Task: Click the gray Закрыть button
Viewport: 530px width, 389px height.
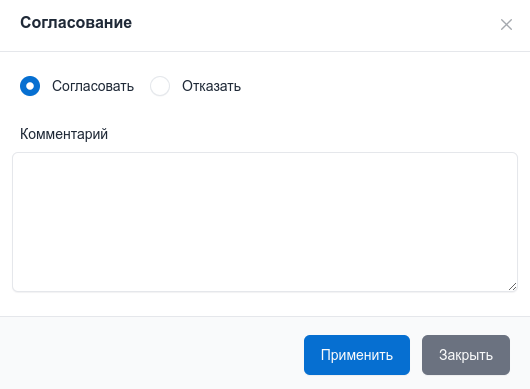Action: pos(466,355)
